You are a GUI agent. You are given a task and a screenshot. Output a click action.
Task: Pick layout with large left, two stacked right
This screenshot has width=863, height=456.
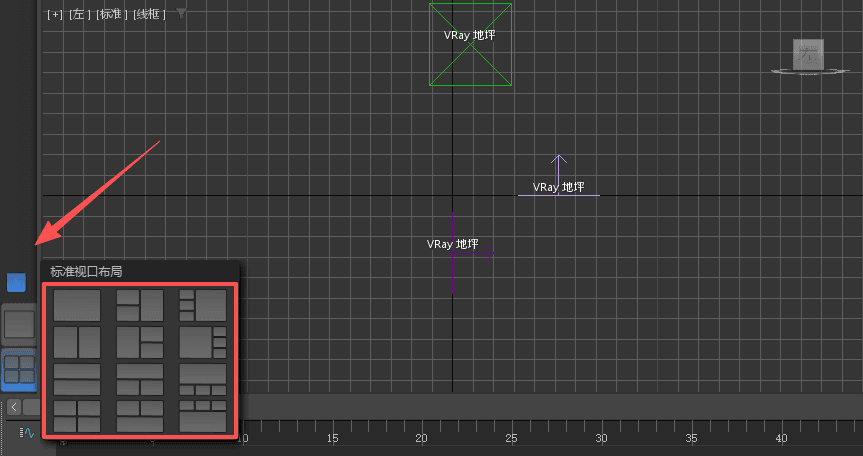click(140, 342)
